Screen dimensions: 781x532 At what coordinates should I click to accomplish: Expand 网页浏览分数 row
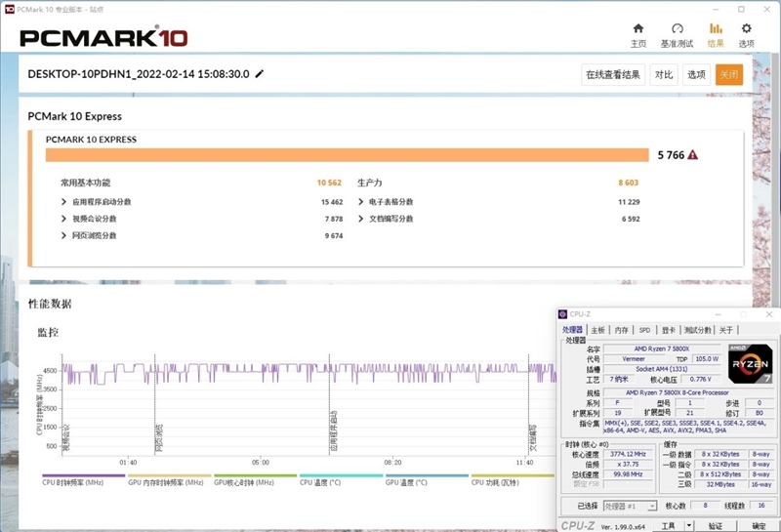[63, 235]
